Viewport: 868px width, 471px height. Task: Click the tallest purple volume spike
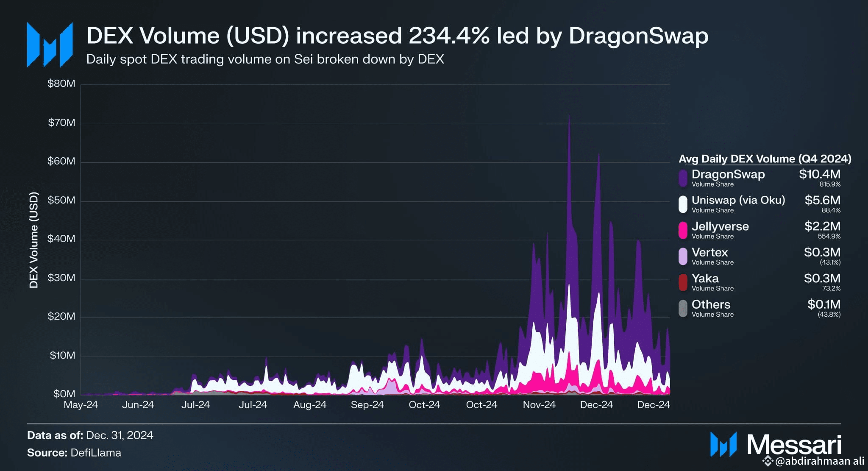point(569,123)
